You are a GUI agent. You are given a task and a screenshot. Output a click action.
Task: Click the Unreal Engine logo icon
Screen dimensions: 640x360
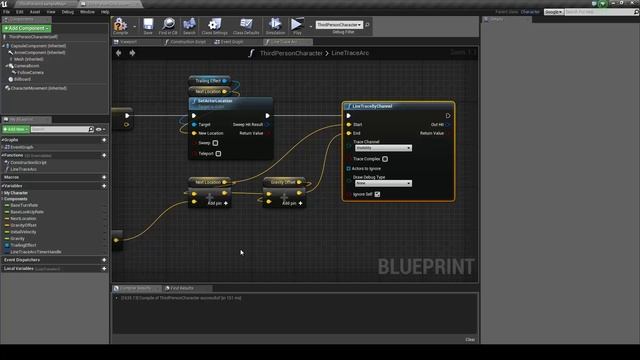(x=4, y=4)
